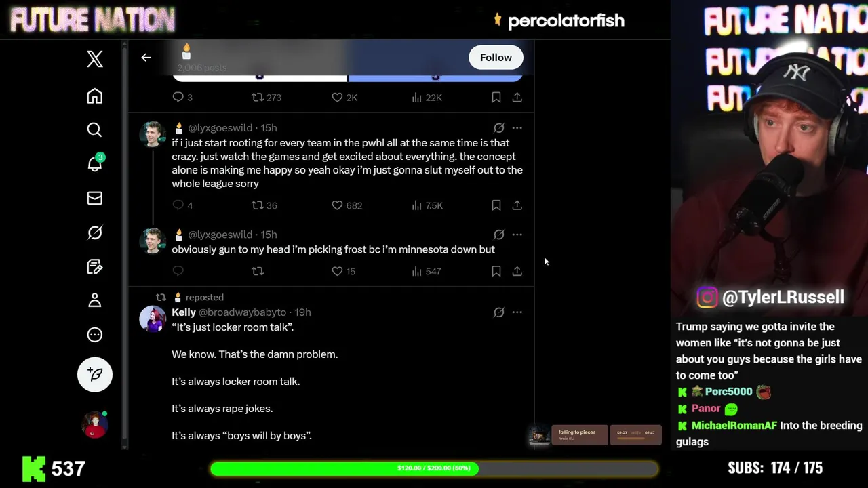Open Search in the X sidebar

[x=95, y=129]
